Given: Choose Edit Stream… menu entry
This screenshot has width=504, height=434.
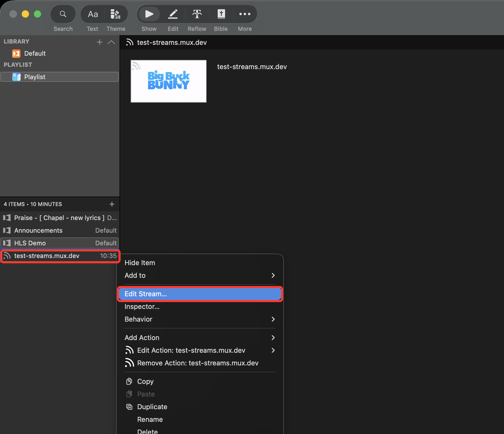Looking at the screenshot, I should [x=200, y=294].
